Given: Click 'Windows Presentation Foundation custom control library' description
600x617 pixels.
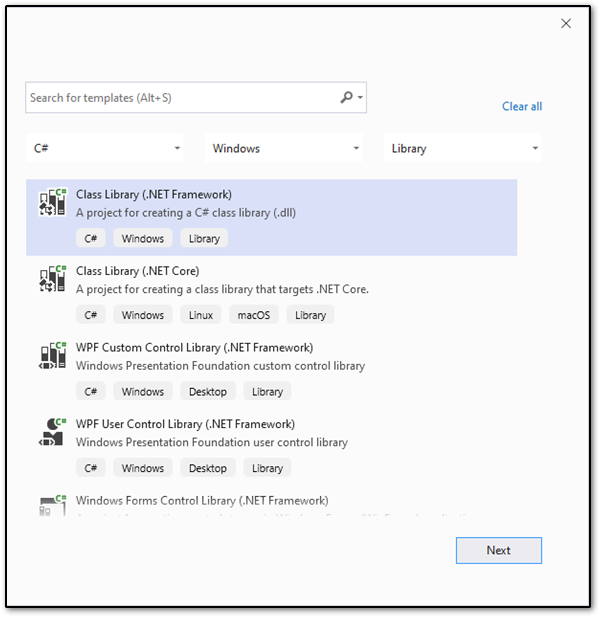Looking at the screenshot, I should click(x=220, y=366).
